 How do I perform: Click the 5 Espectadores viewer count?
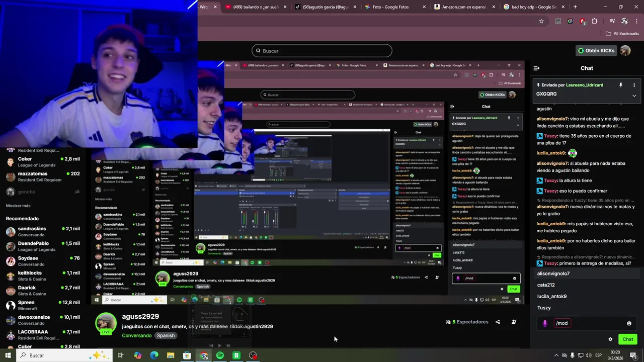coord(467,322)
